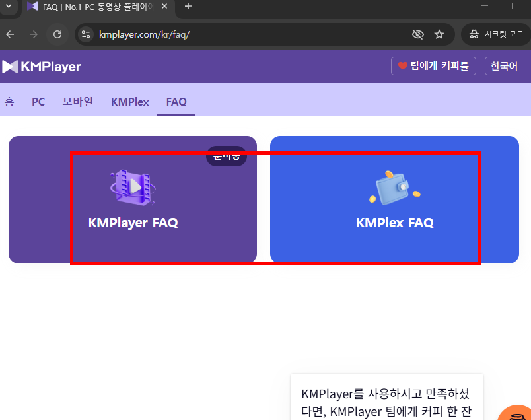The image size is (531, 420).
Task: Go back using the browser back arrow
Action: 10,34
